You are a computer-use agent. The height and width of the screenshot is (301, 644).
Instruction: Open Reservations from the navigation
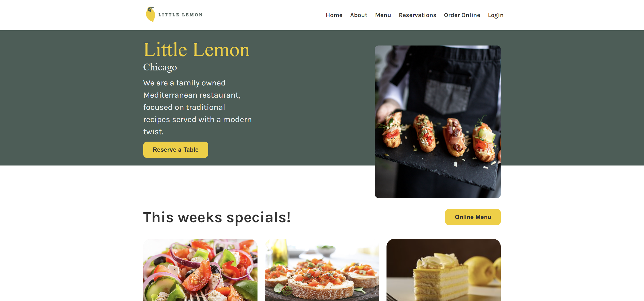(417, 15)
